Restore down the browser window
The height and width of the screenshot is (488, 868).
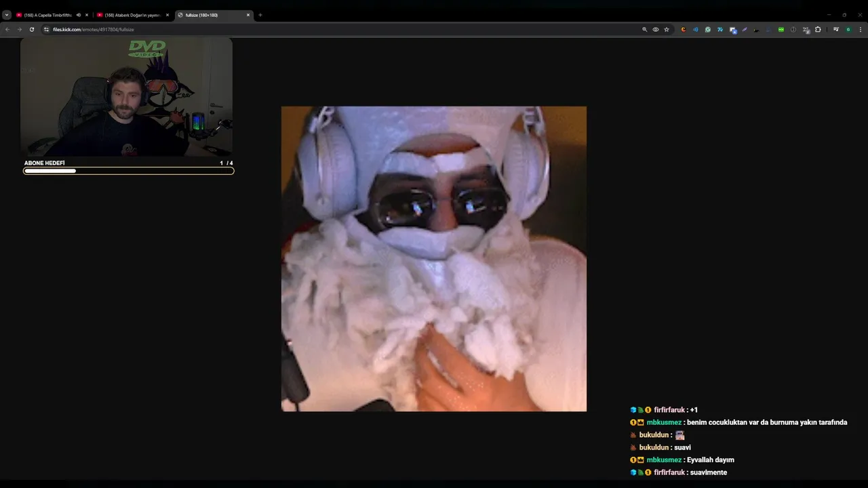pos(844,15)
